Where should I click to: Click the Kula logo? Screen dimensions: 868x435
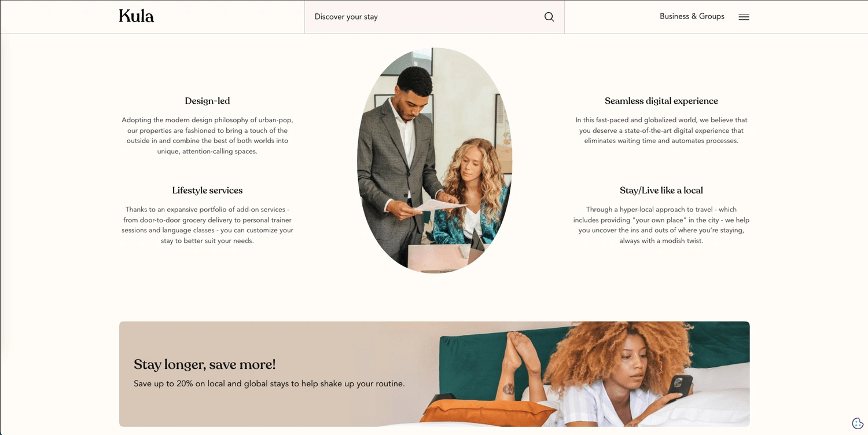[137, 16]
